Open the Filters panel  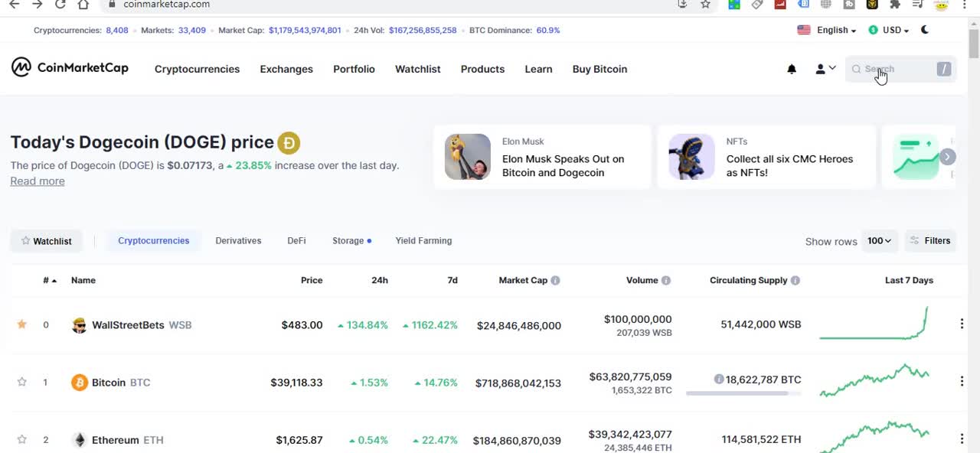point(930,241)
